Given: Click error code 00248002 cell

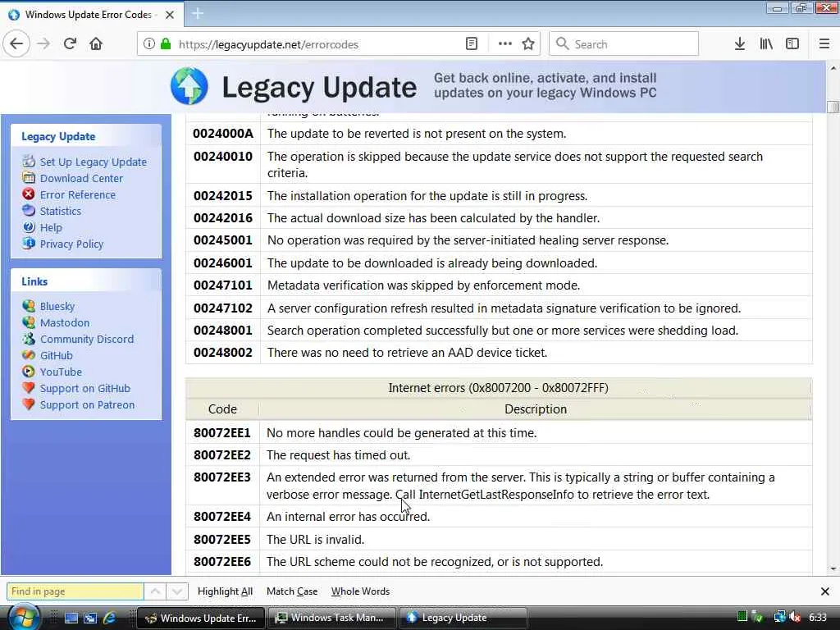Looking at the screenshot, I should [223, 353].
